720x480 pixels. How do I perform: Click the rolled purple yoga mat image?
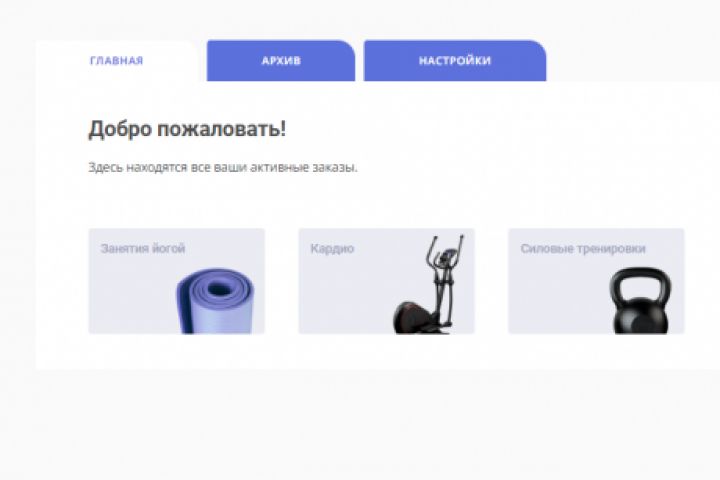tap(215, 301)
